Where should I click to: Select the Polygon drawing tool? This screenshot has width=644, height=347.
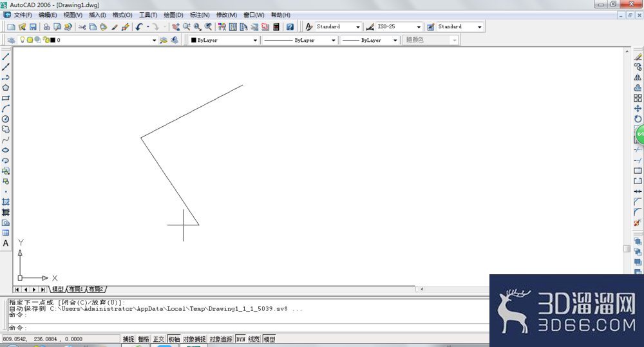pos(6,88)
